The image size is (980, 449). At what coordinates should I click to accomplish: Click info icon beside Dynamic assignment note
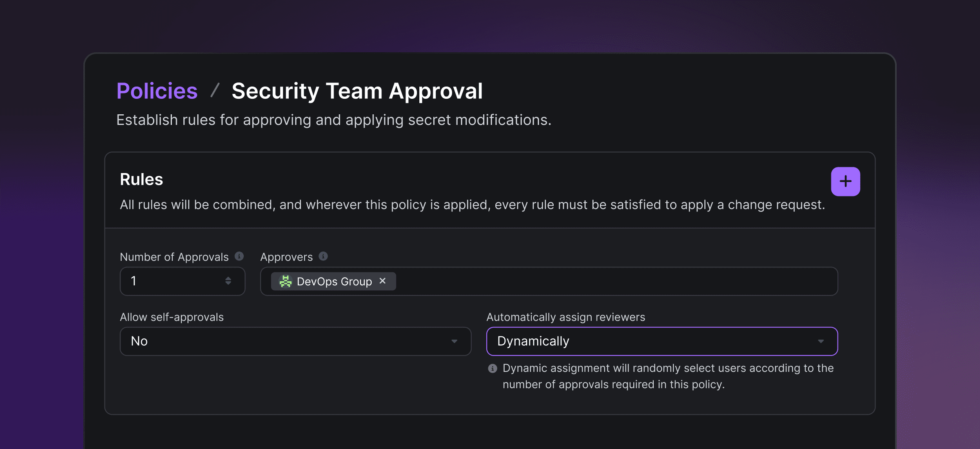tap(492, 369)
